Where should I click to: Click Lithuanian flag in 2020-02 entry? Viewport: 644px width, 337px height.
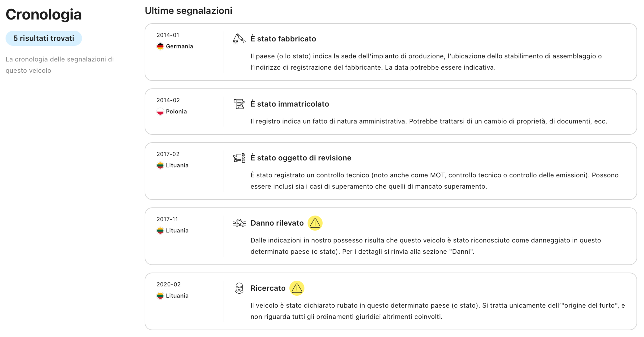click(160, 296)
